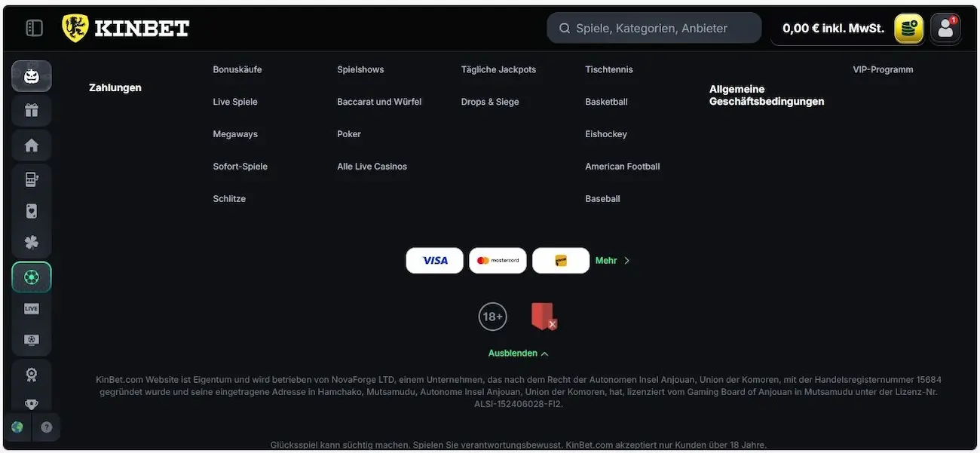Screen dimensions: 980x453
Task: Click the soccer ball sports icon
Action: (32, 277)
